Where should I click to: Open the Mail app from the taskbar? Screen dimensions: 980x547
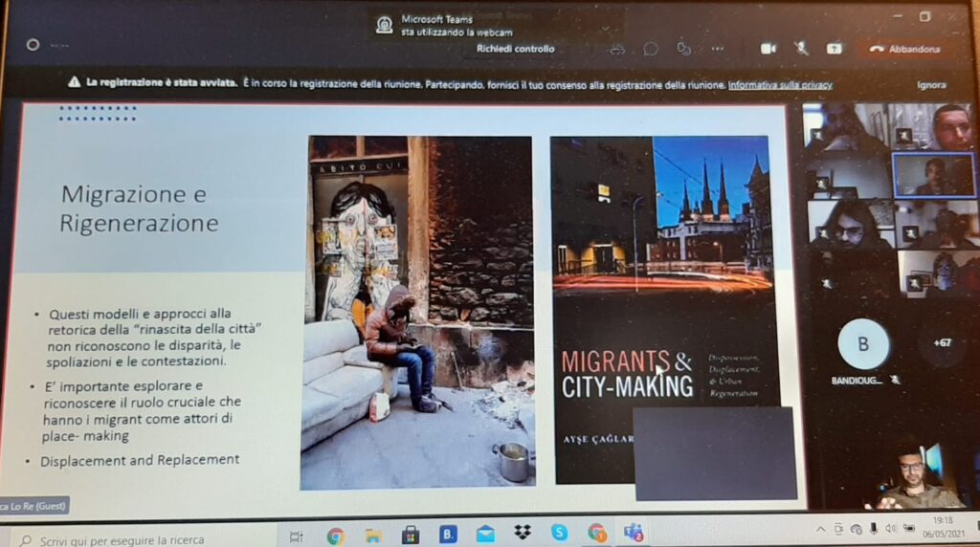[x=485, y=534]
